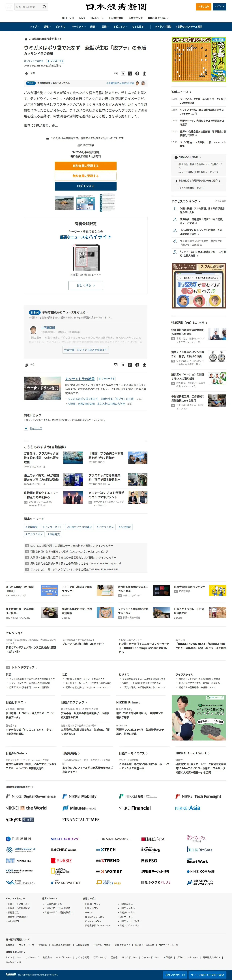Click the X icon below the Think! comment box

[x=130, y=364]
